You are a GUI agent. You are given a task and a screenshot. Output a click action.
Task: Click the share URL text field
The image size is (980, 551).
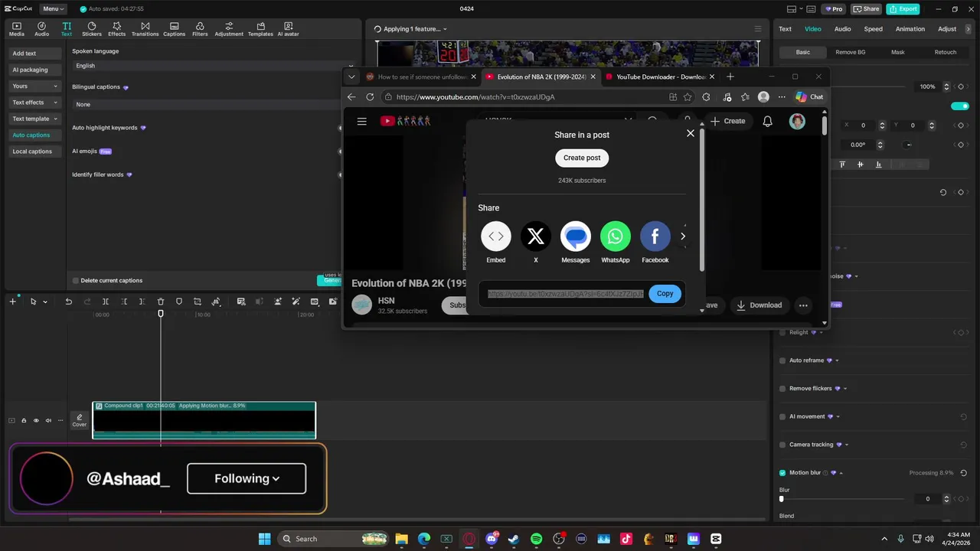[x=565, y=294]
